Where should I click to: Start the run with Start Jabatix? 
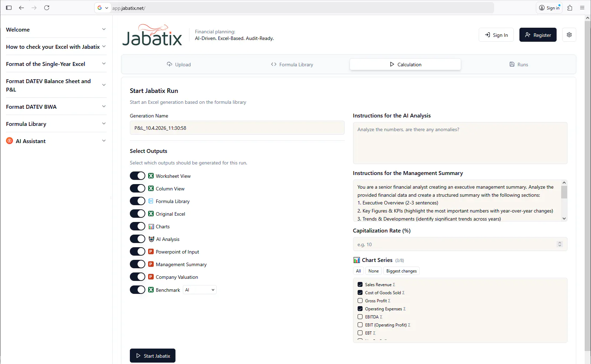[153, 356]
